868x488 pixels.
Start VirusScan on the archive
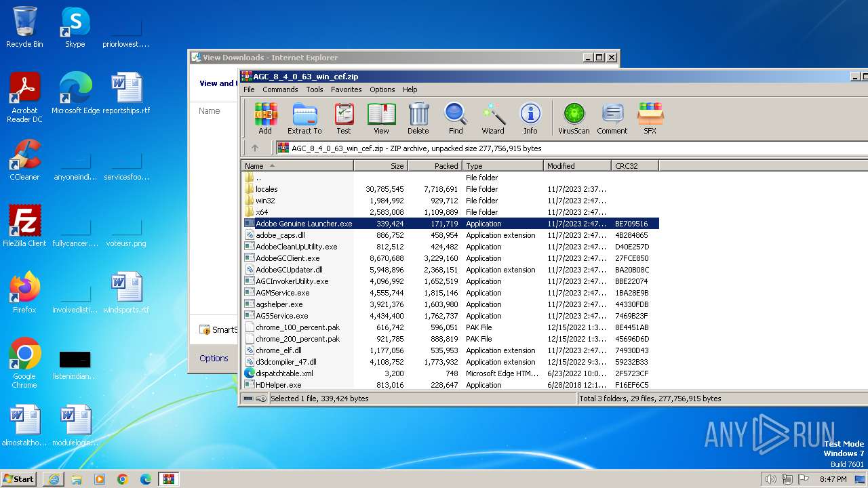pyautogui.click(x=574, y=118)
